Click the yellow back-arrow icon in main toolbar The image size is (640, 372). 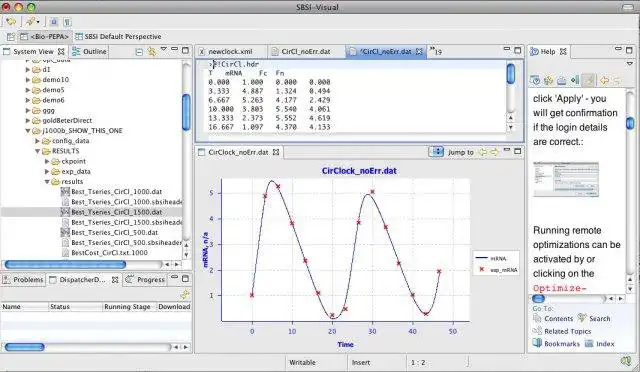pos(11,21)
